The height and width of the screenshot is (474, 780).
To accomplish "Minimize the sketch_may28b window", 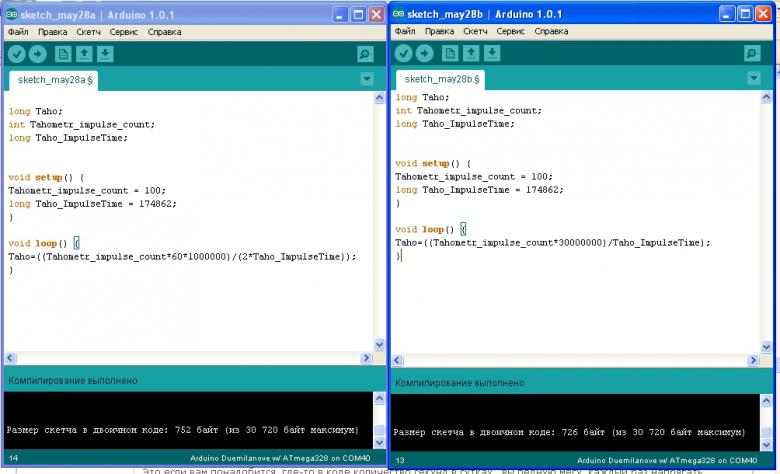I will click(x=727, y=14).
